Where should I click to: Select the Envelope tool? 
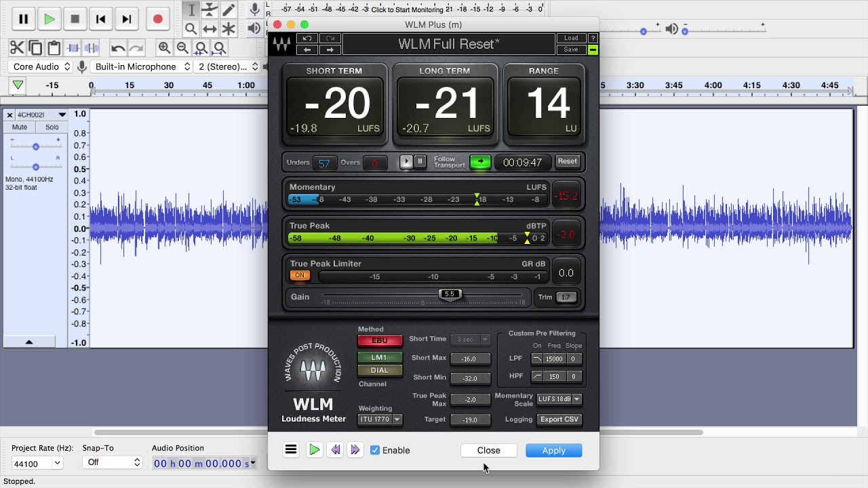tap(210, 10)
